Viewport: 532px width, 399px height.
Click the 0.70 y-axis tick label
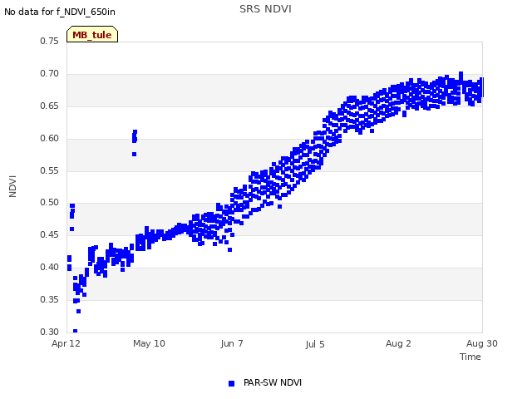click(x=50, y=73)
